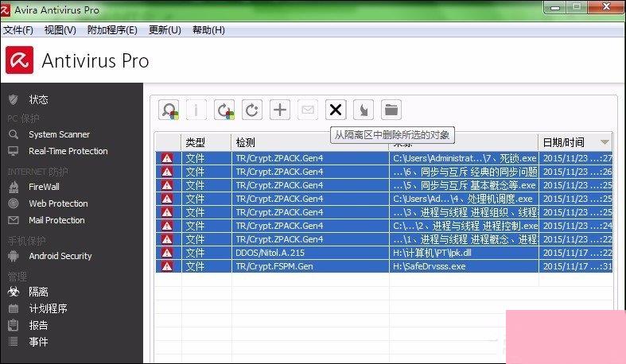Select the row for 2、进程与线程 进程控制.exe
The height and width of the screenshot is (364, 626).
tap(384, 226)
